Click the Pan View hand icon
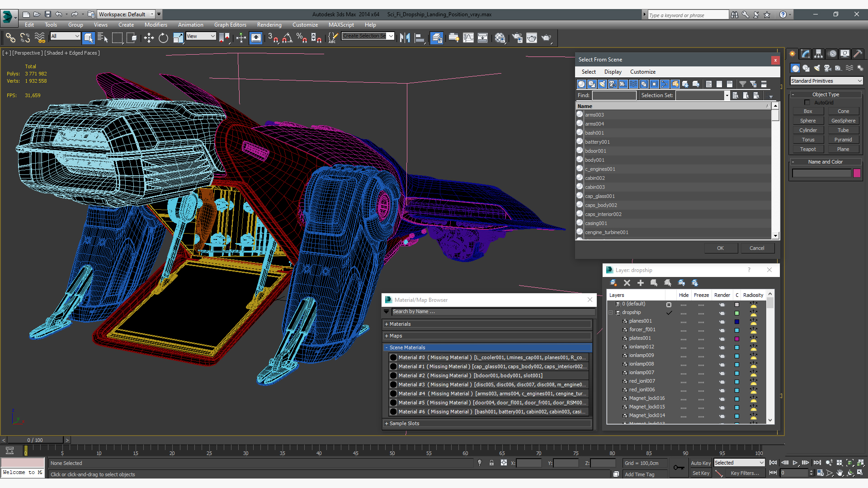This screenshot has height=488, width=868. point(840,473)
